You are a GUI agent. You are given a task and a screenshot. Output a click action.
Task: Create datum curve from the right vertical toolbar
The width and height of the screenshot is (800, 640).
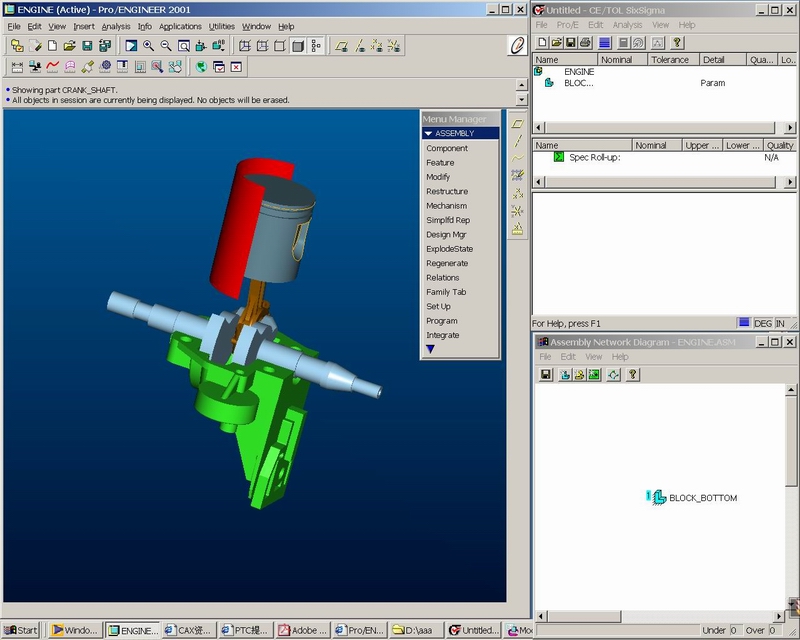517,158
